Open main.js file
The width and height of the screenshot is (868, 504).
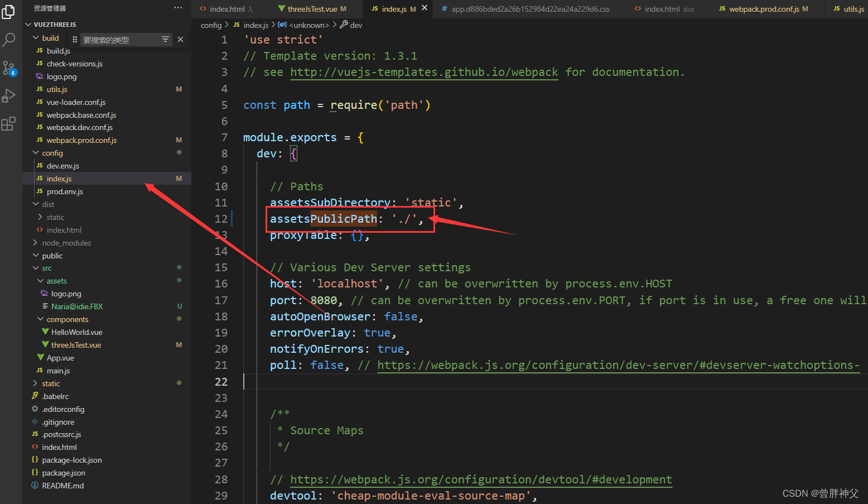[58, 371]
